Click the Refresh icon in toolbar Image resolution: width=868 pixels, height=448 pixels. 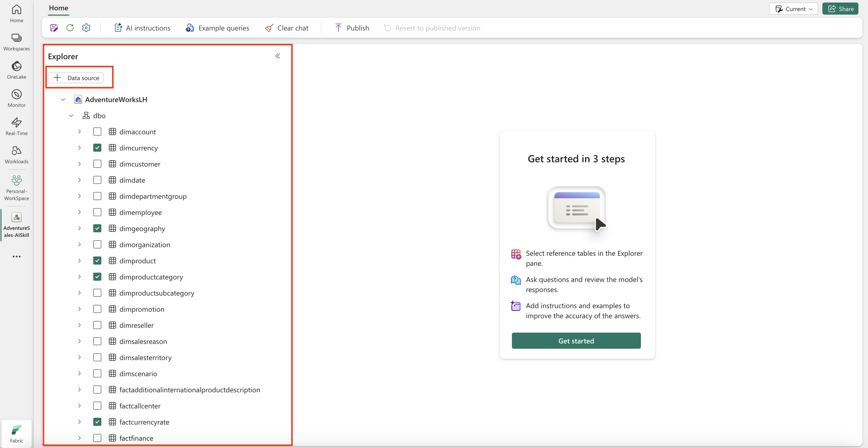point(70,28)
